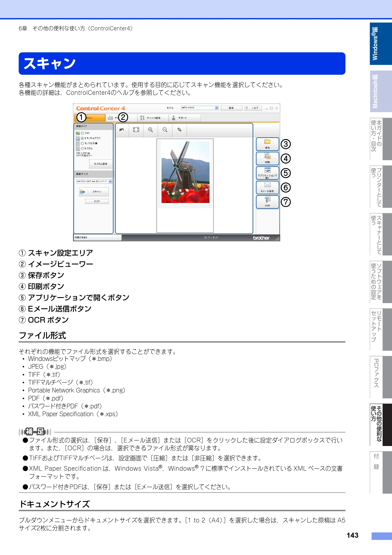Screen dimensions: 392x555
Task: Click 印刷できます status bar text
Action: tap(81, 238)
